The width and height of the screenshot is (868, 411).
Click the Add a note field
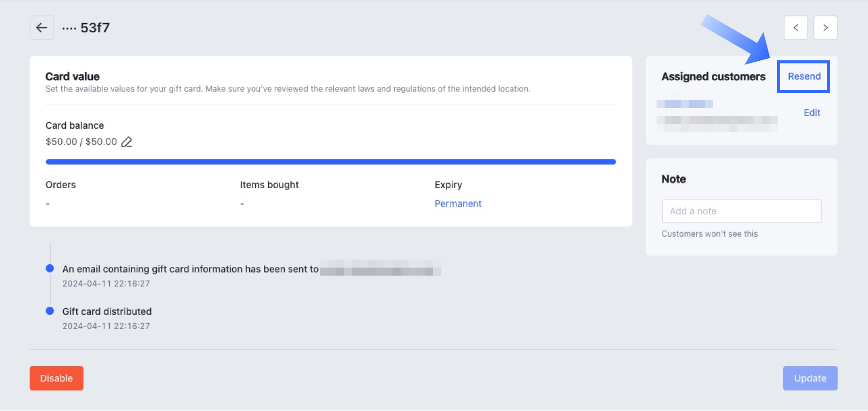coord(741,211)
